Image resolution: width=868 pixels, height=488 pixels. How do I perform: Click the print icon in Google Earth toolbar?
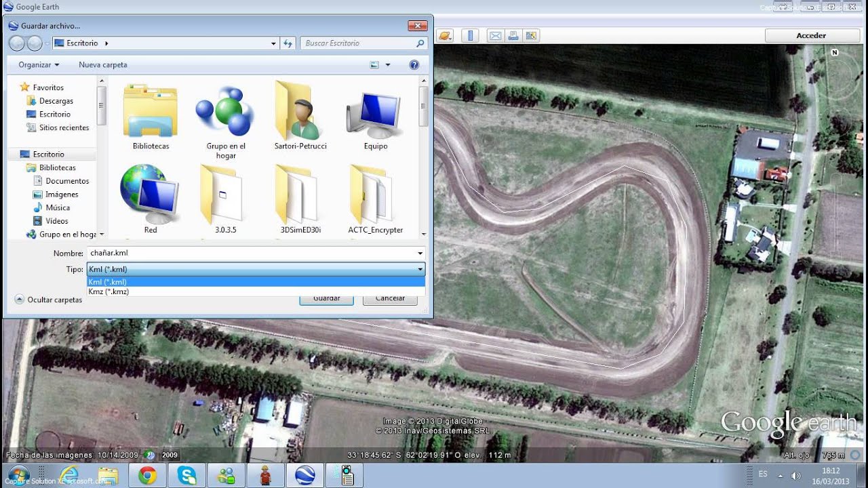513,35
